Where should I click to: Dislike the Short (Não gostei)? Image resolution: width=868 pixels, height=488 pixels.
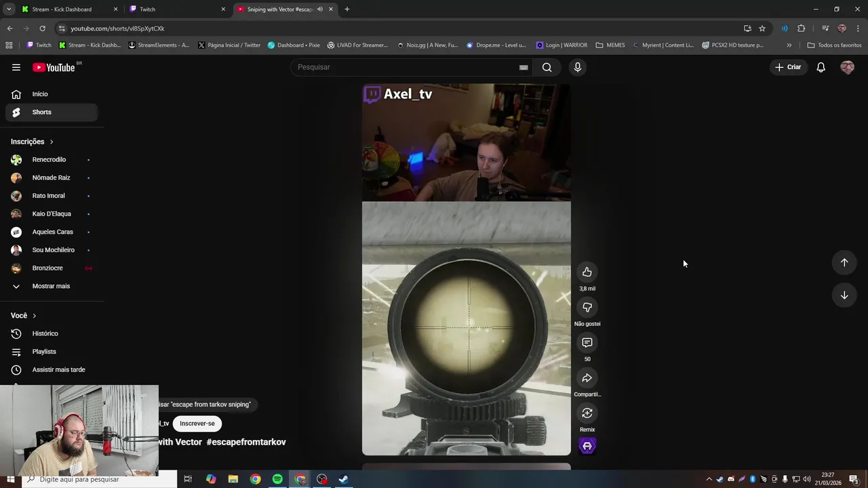[x=587, y=307]
